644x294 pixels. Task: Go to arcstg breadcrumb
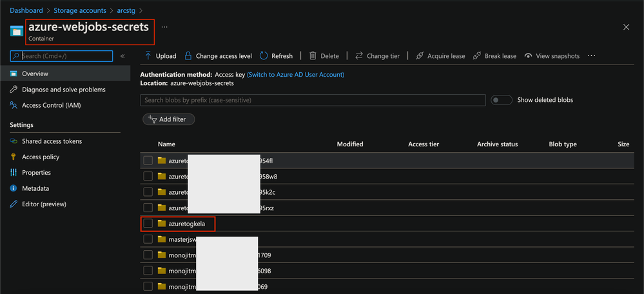click(x=126, y=10)
